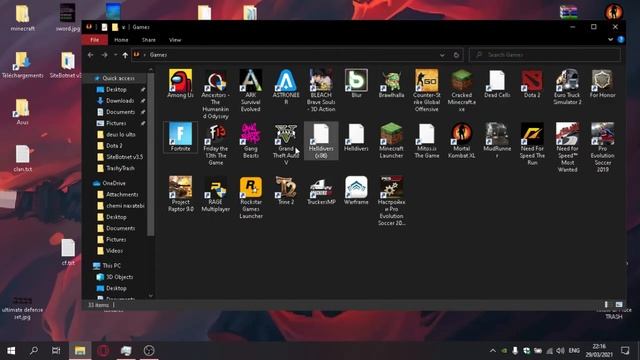Select Need for Speed Most Wanted
The width and height of the screenshot is (640, 360).
click(567, 147)
